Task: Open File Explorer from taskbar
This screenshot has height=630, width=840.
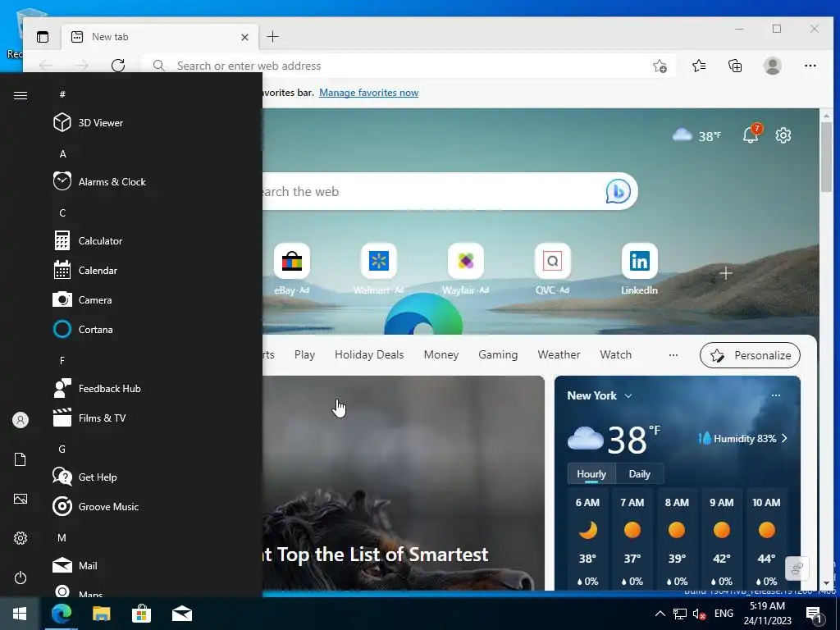Action: tap(101, 614)
